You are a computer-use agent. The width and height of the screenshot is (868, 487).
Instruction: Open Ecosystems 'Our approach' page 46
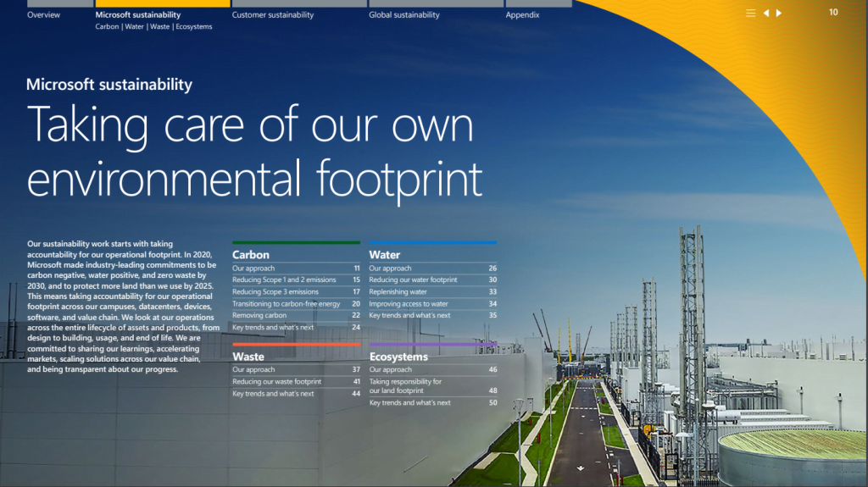click(x=433, y=369)
